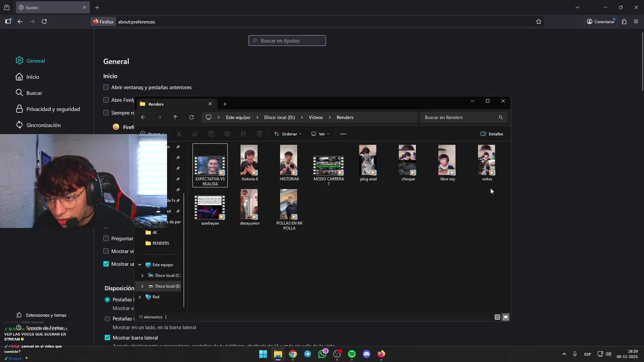The height and width of the screenshot is (362, 644).
Task: Toggle the 'Preguntar' checkbox
Action: click(x=106, y=238)
